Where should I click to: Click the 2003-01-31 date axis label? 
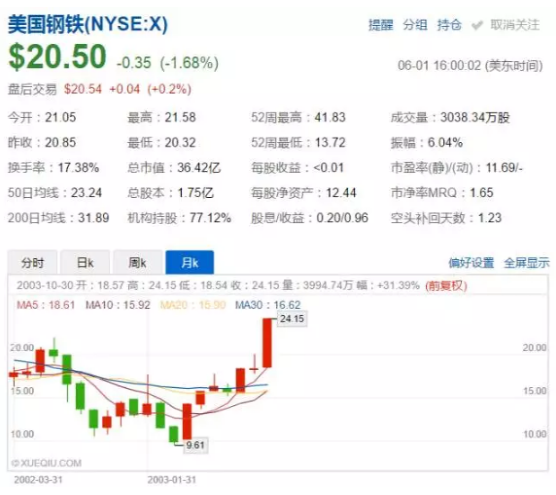pos(172,480)
